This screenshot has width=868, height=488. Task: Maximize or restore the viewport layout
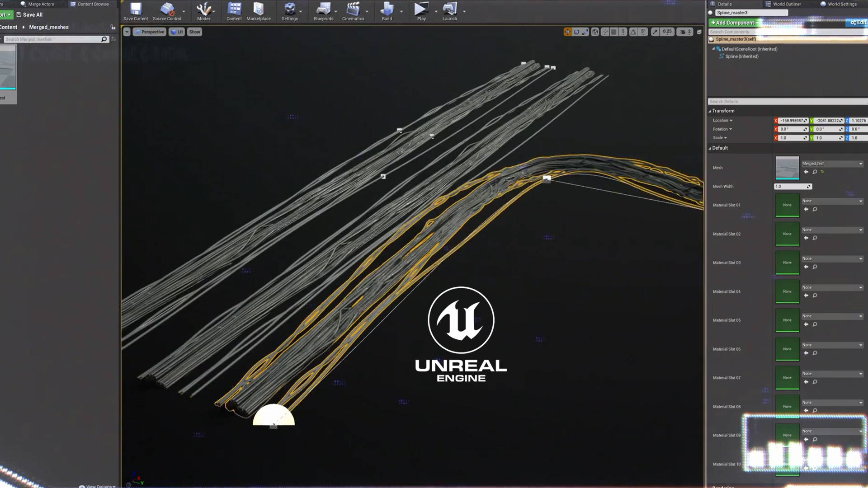click(699, 32)
